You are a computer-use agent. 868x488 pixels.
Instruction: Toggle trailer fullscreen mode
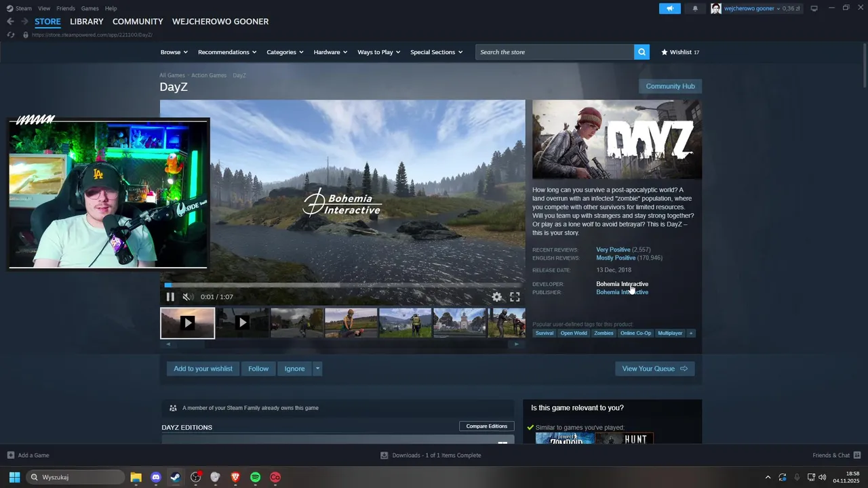click(515, 297)
